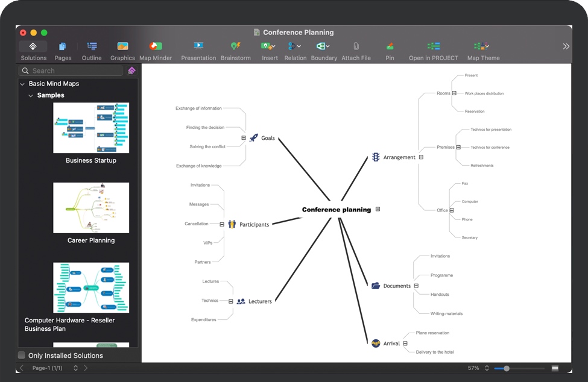Adjust the zoom slider handle
The height and width of the screenshot is (382, 588).
pos(506,369)
